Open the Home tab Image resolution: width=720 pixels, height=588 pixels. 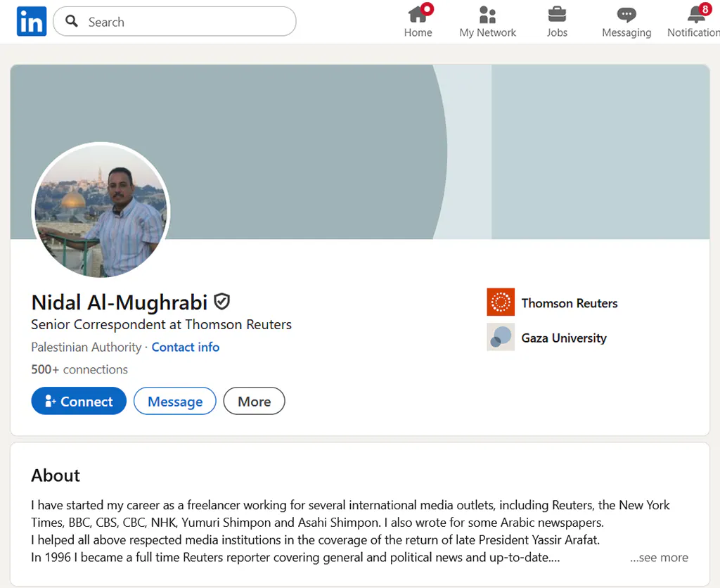tap(418, 21)
